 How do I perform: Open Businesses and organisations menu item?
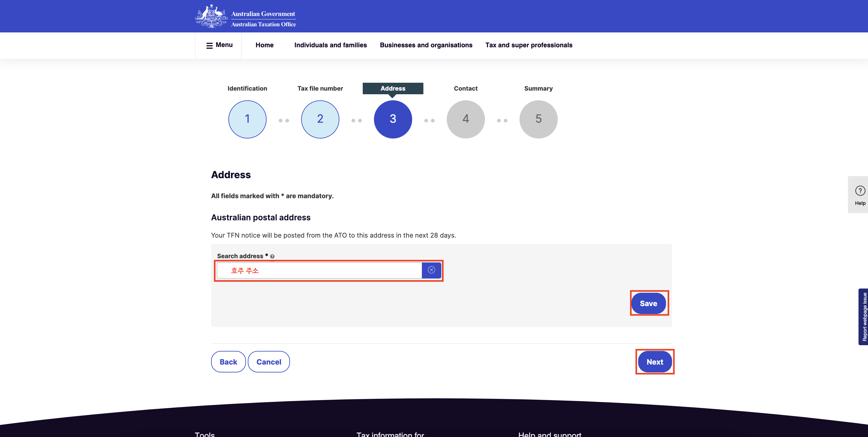[x=426, y=45]
